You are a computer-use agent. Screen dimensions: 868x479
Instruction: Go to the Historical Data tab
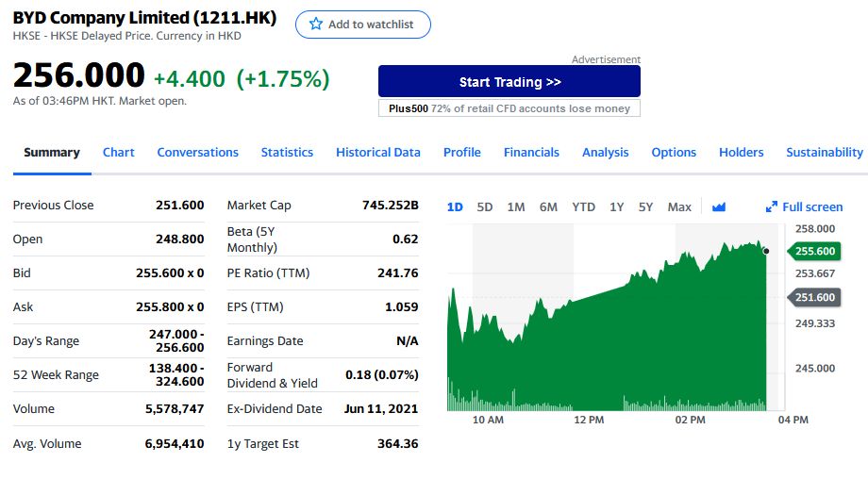point(378,152)
